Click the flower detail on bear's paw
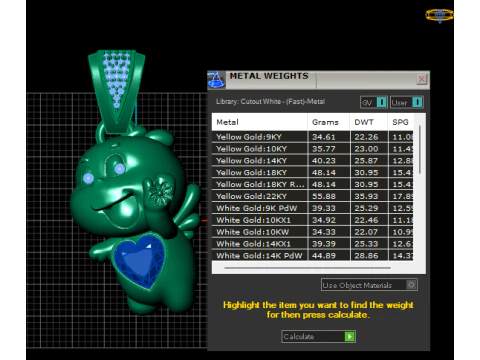 click(161, 192)
